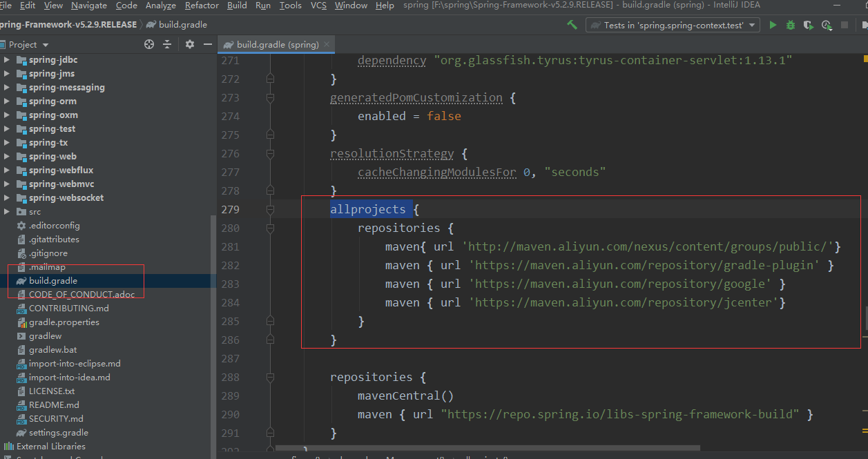Expand the spring-orm module

8,101
